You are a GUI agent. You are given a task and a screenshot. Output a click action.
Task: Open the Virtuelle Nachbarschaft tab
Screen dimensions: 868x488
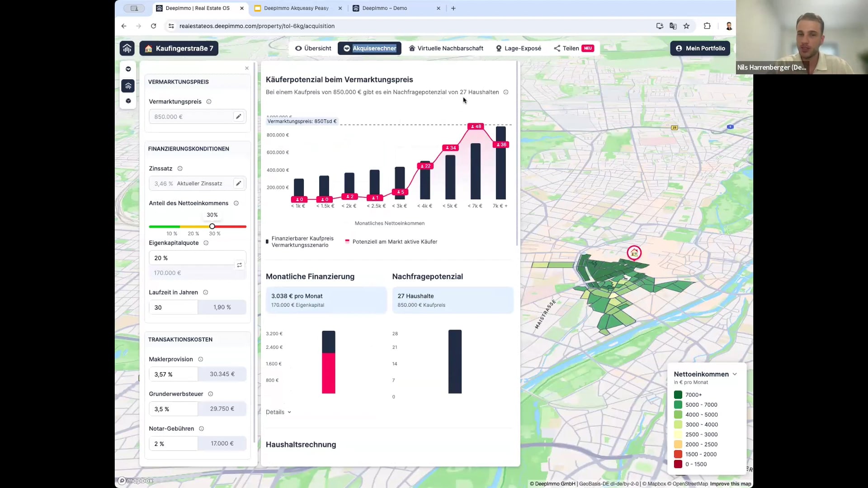[446, 48]
